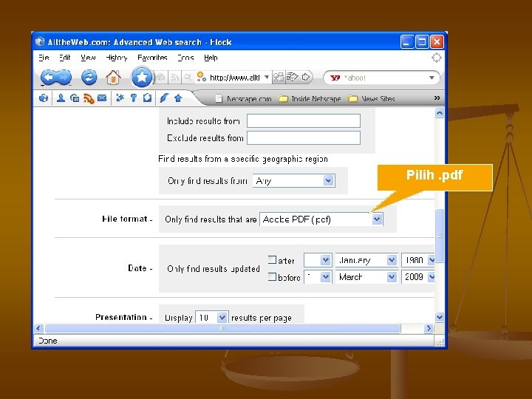
Task: Click the Back arrow button
Action: tap(49, 78)
